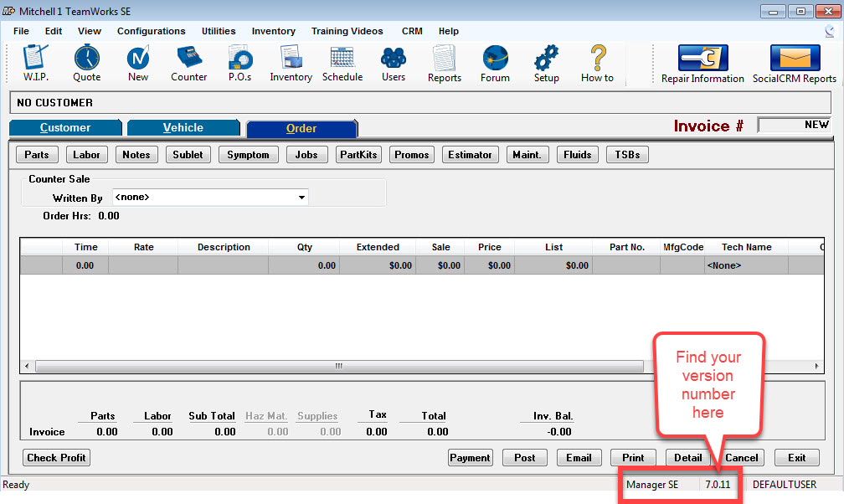Screen dimensions: 844x504
Task: Launch Repair Information from toolbar
Action: click(702, 64)
